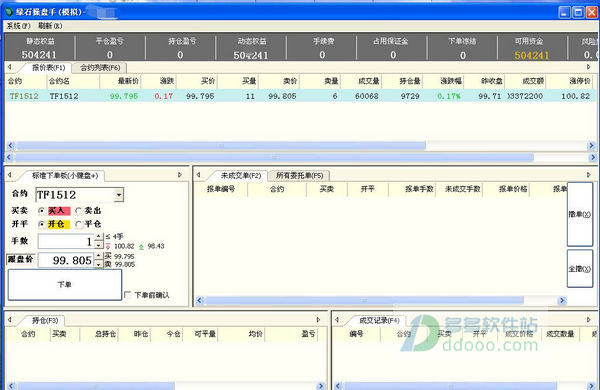Click the 持仓量 value 9729
600x390 pixels.
410,96
